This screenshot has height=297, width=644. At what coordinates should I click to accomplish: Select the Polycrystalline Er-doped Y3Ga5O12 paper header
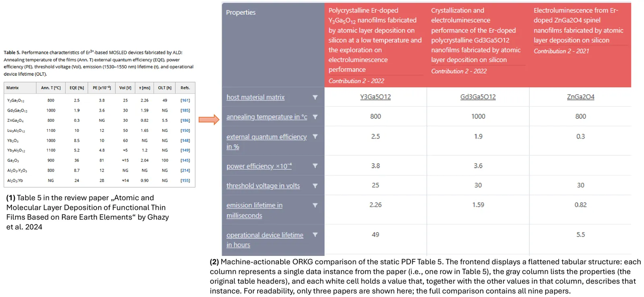coord(375,40)
